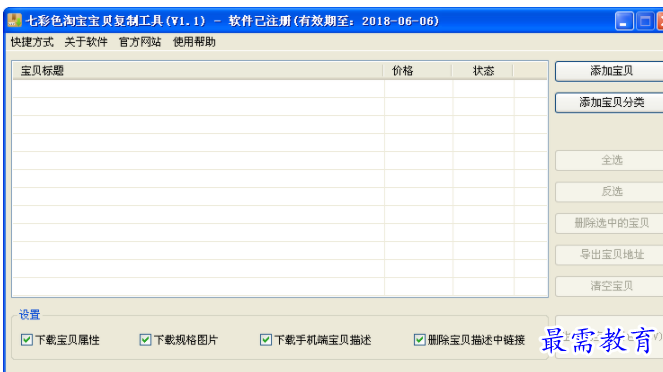Viewport: 663px width, 372px height.
Task: Open the 快捷方式 menu
Action: [32, 42]
